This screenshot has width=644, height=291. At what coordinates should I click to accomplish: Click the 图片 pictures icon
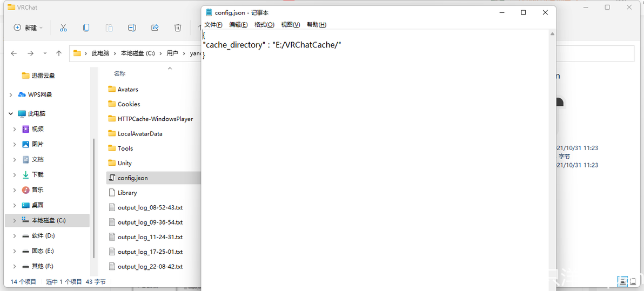pos(26,144)
